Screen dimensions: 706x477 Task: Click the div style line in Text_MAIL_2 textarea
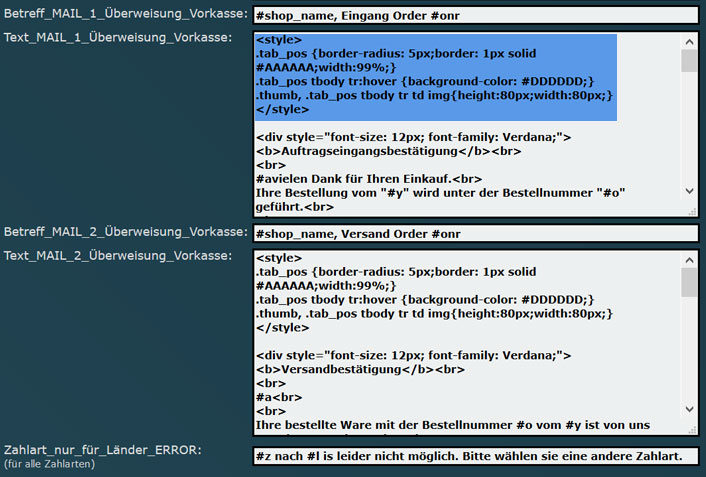click(x=413, y=355)
